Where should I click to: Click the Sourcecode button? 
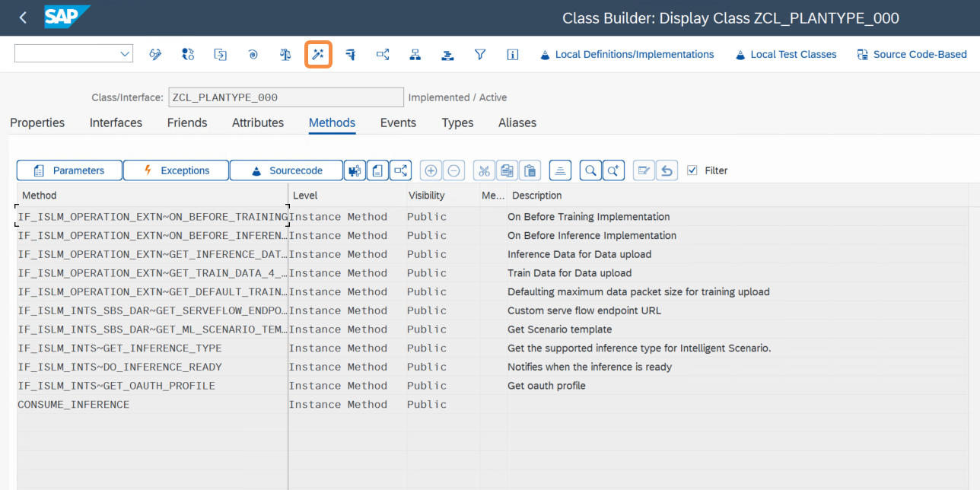click(x=286, y=170)
